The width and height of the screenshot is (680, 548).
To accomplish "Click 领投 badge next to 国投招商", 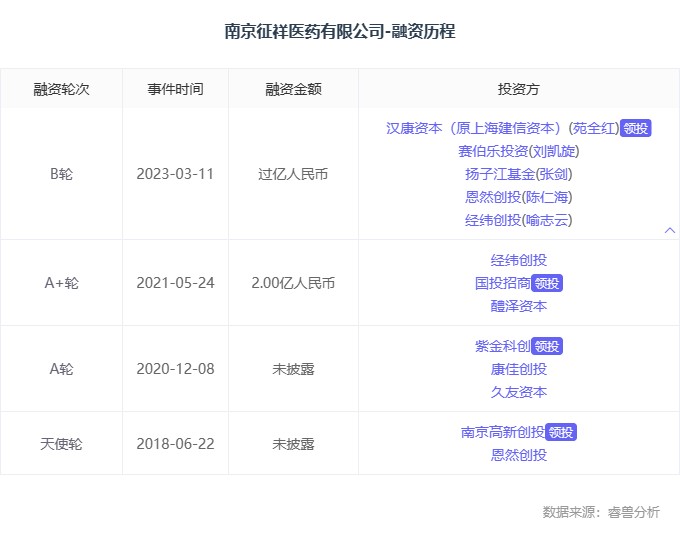I will [x=547, y=284].
